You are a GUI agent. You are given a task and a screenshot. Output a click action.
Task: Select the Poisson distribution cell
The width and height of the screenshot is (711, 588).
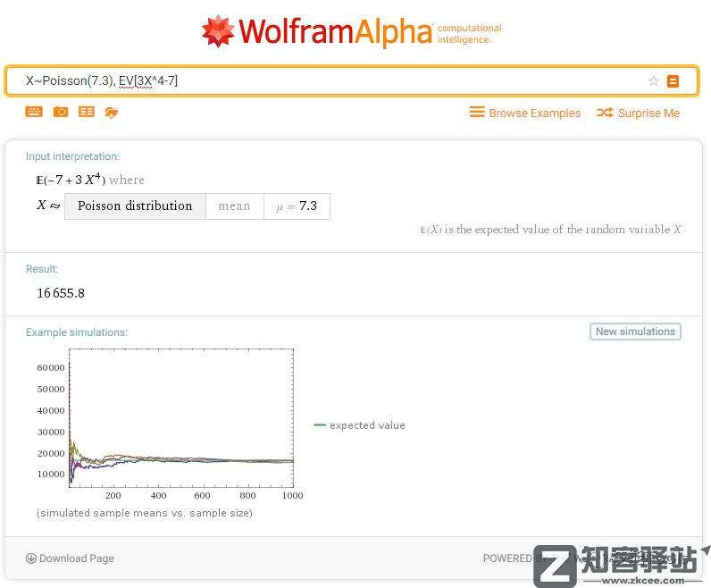(135, 206)
